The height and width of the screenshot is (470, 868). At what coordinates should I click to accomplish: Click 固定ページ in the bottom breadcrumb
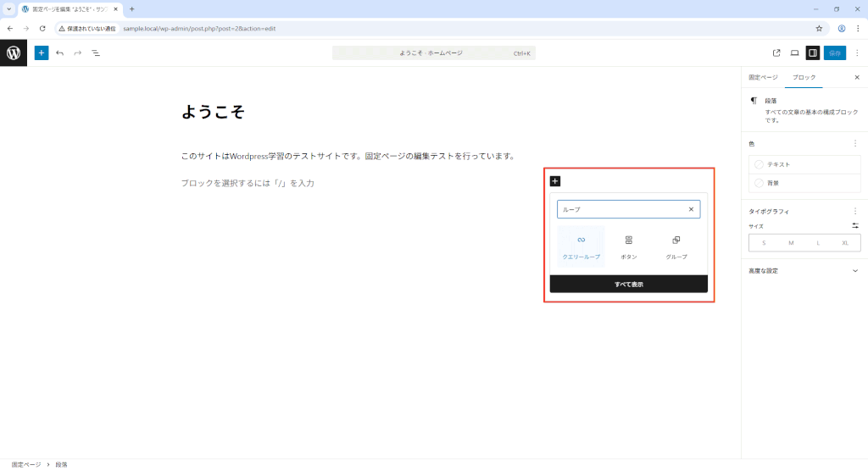tap(26, 464)
